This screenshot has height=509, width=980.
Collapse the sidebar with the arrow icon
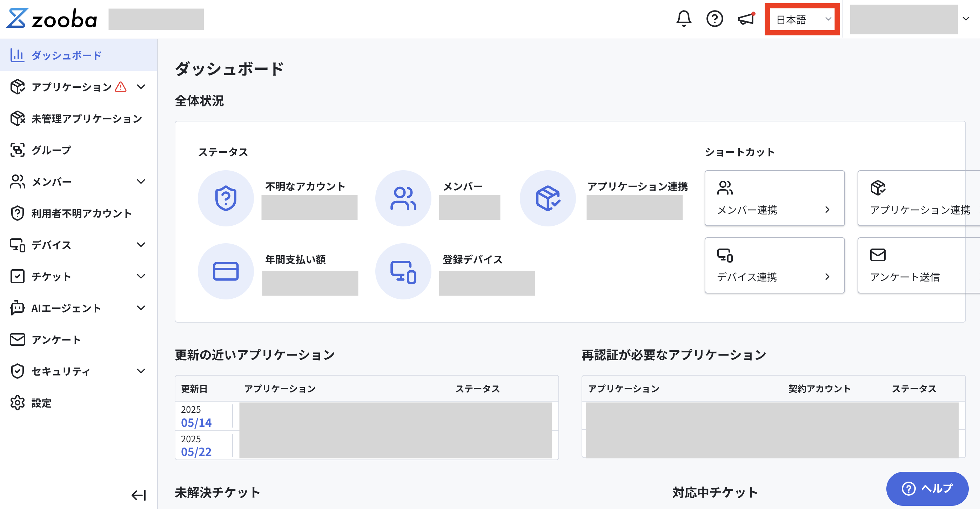tap(139, 495)
